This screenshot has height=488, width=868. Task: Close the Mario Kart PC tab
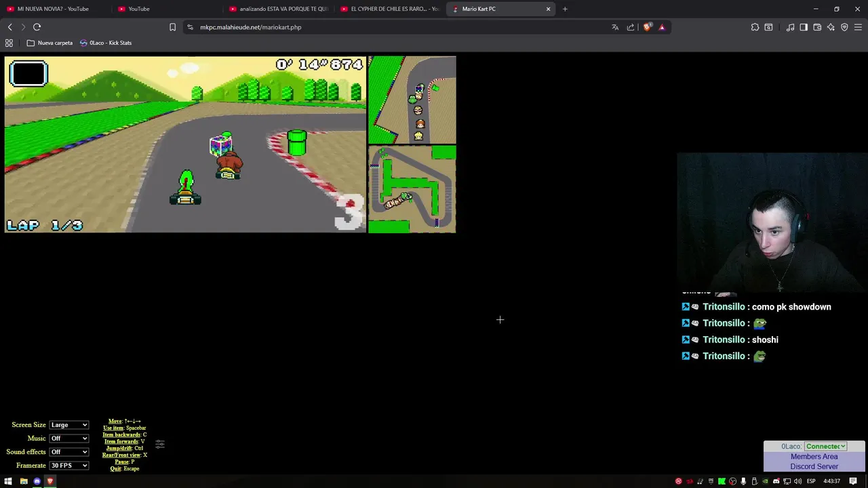pos(548,9)
